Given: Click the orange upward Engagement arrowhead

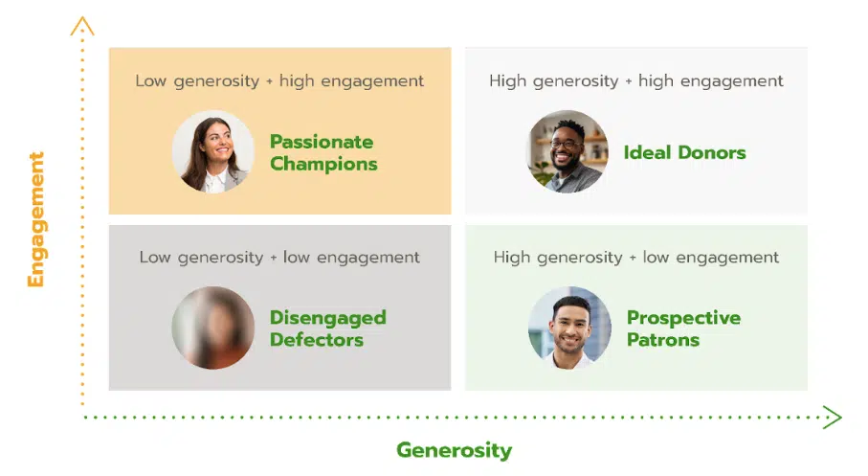Looking at the screenshot, I should [x=82, y=26].
